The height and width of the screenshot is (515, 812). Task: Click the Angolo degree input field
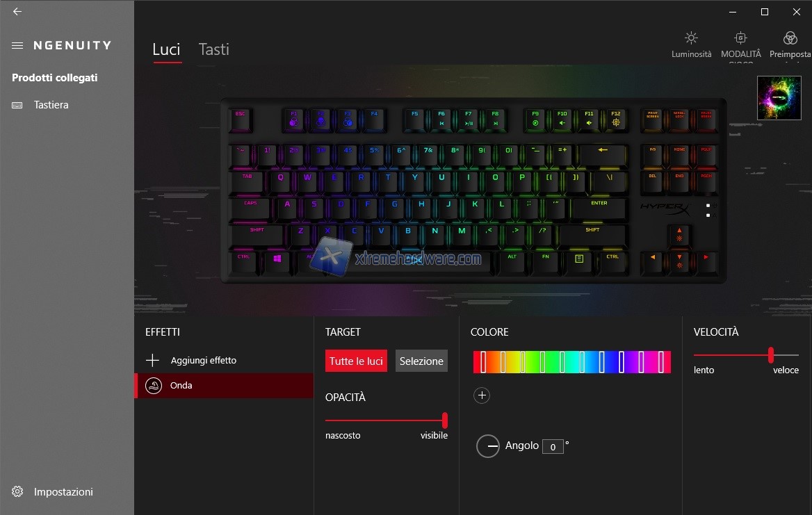553,446
